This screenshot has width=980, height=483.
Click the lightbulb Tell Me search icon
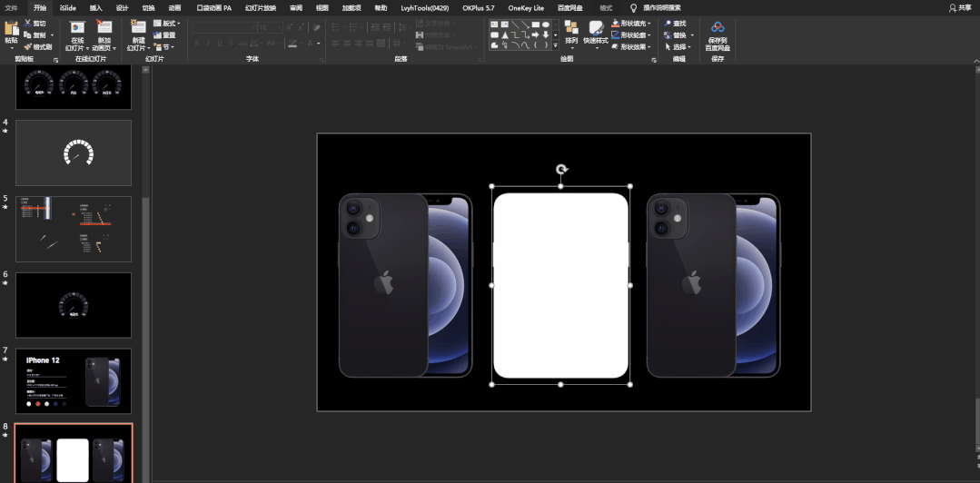coord(633,7)
